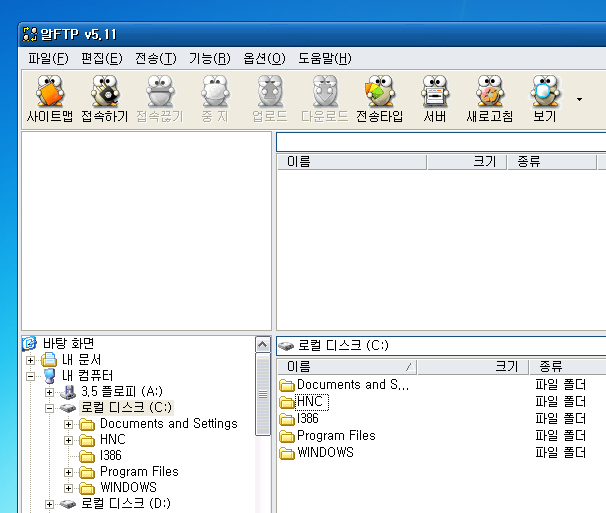The height and width of the screenshot is (513, 606).
Task: Select HNC folder in file list
Action: 311,402
